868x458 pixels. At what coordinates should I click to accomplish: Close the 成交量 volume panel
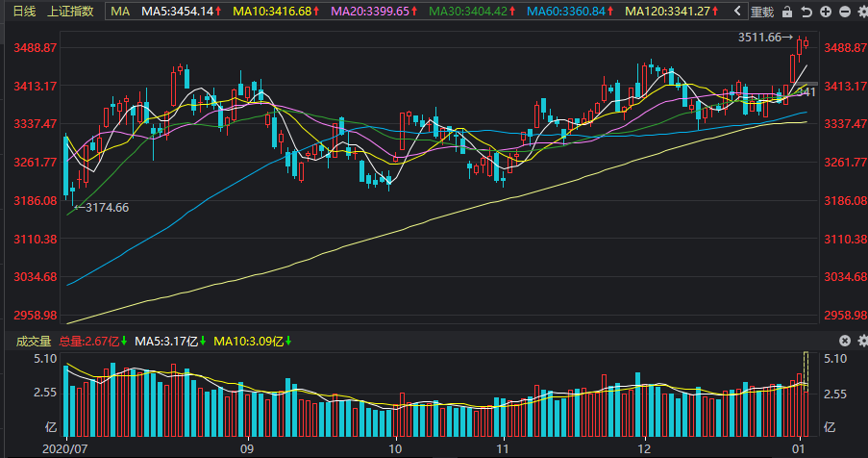(845, 341)
